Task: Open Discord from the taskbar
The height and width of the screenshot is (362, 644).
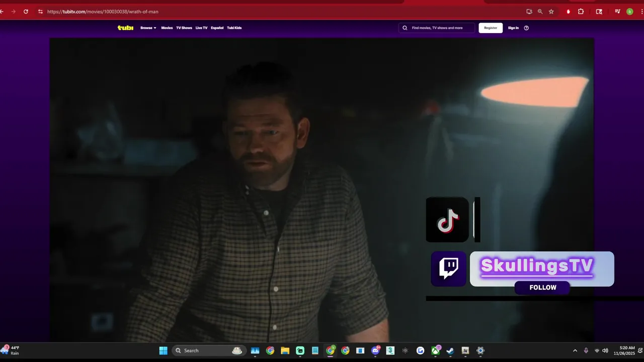Action: tap(375, 350)
